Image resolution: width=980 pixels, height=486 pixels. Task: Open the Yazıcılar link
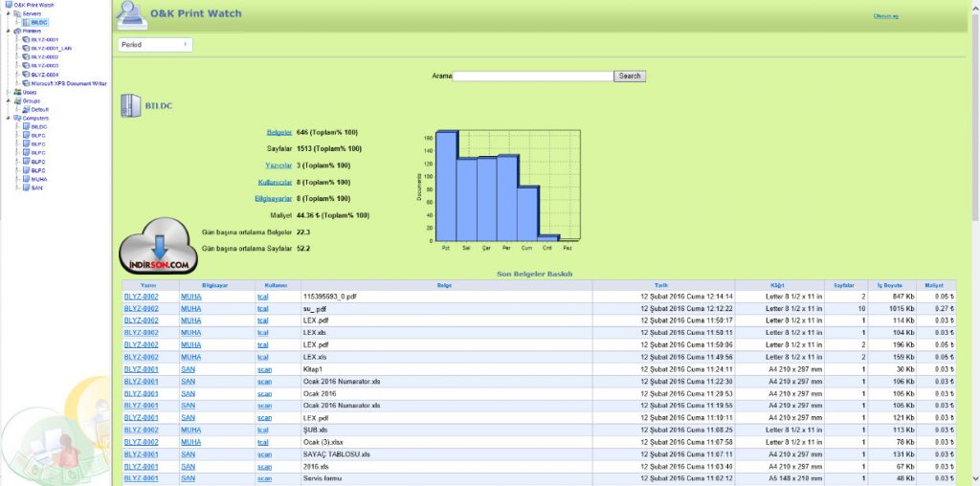click(278, 166)
